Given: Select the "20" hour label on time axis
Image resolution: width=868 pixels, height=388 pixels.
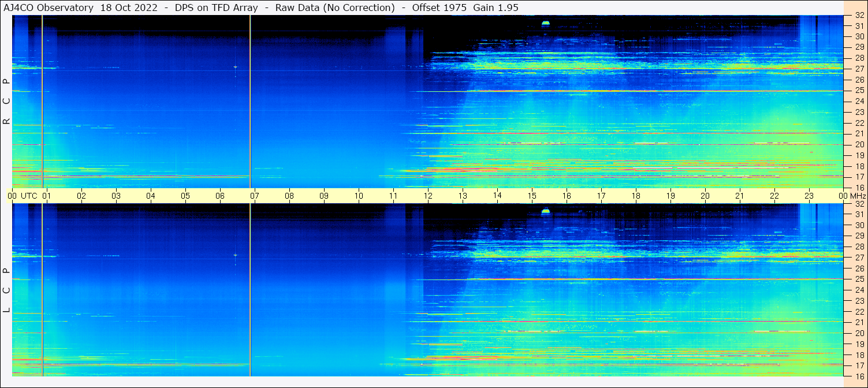Looking at the screenshot, I should coord(705,196).
